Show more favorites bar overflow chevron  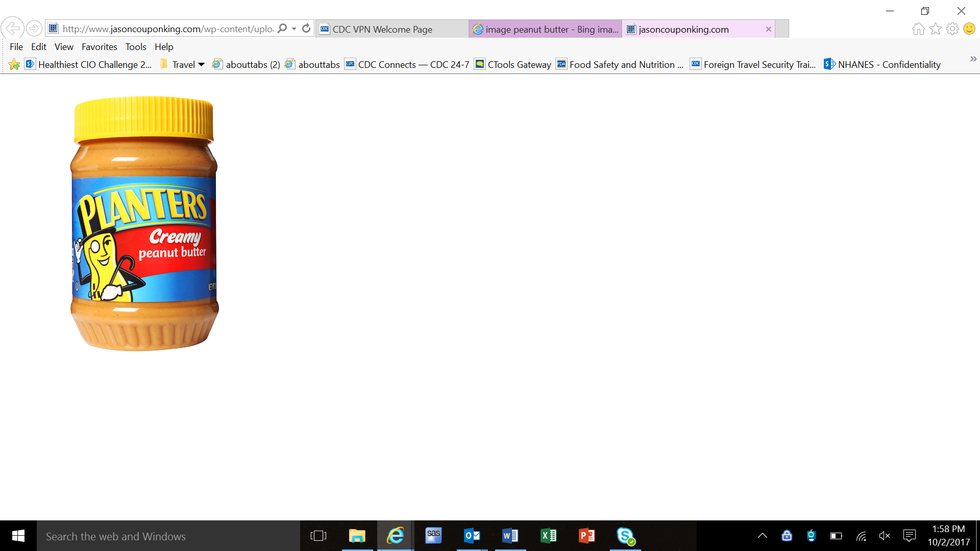point(973,59)
